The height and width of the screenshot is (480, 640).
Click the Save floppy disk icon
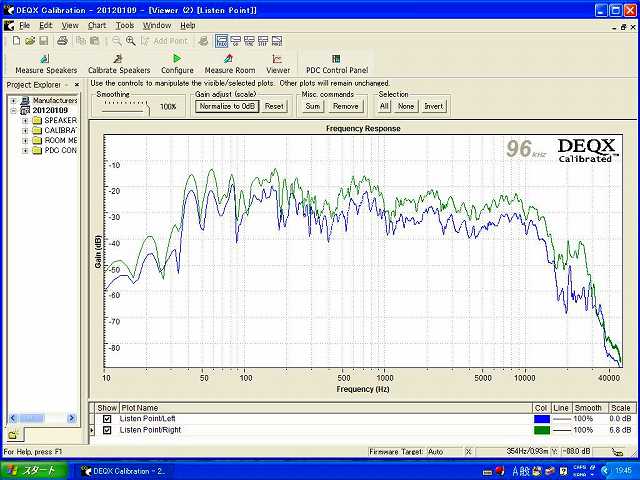[x=43, y=41]
